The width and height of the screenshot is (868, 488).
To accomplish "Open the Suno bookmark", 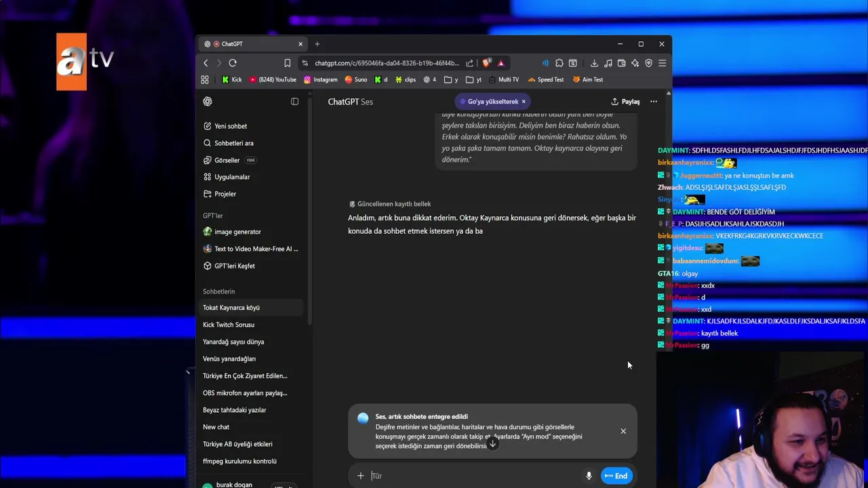I will coord(356,80).
